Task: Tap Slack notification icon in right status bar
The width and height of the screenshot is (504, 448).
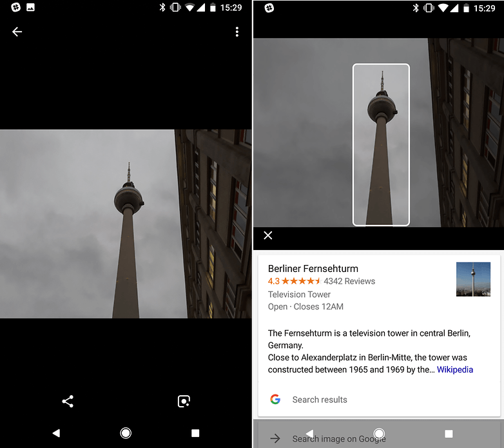Action: 269,8
